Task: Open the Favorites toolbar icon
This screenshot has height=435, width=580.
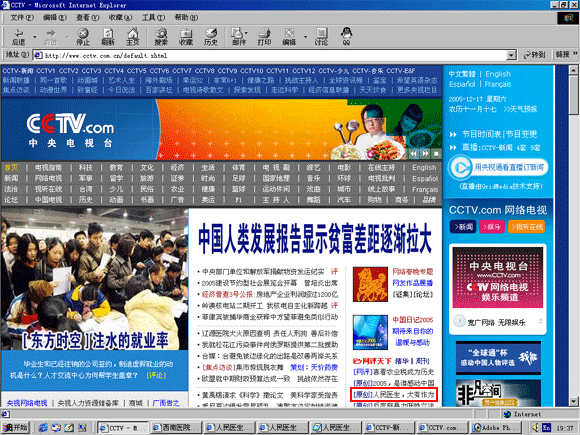Action: 186,37
